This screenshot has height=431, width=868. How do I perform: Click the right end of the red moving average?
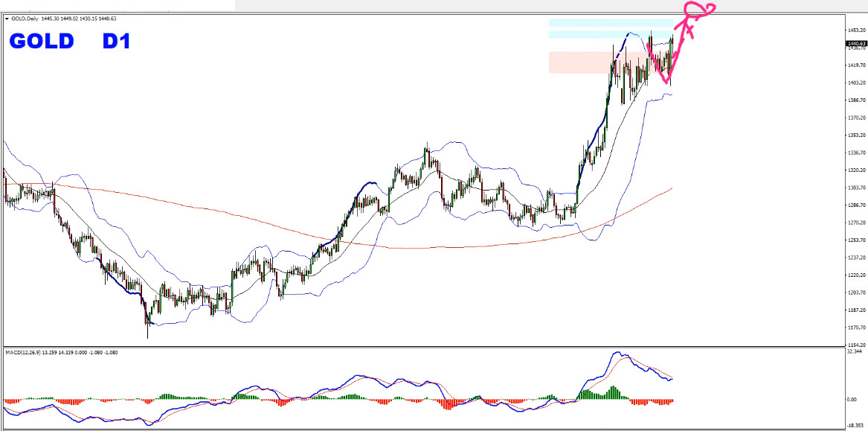[670, 189]
